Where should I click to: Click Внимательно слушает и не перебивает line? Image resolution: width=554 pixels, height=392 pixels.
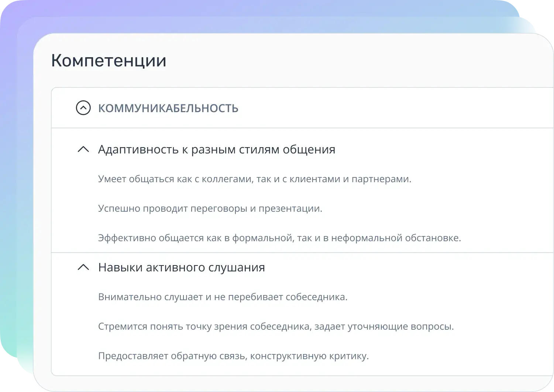(223, 297)
